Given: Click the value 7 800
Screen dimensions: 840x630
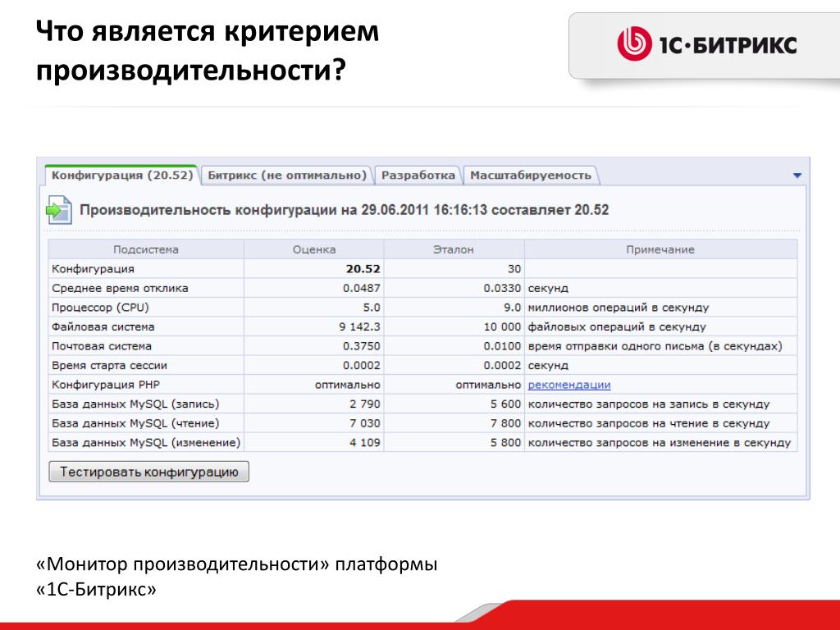Looking at the screenshot, I should (x=505, y=423).
